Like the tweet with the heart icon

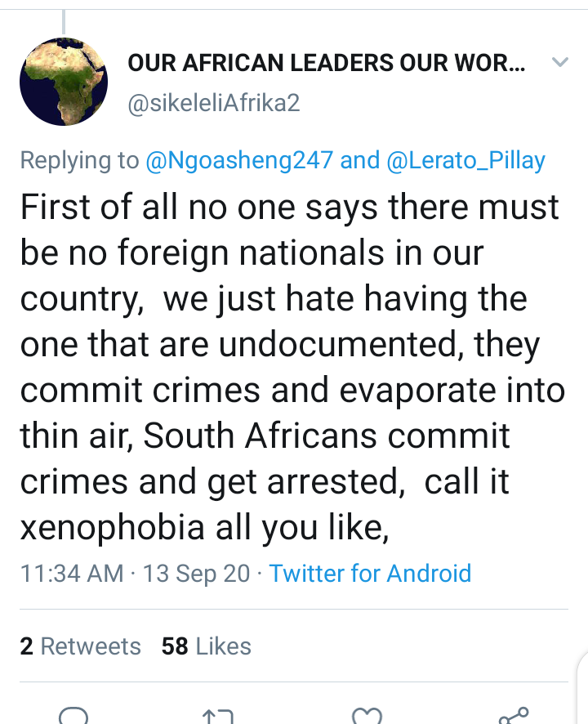(x=367, y=716)
